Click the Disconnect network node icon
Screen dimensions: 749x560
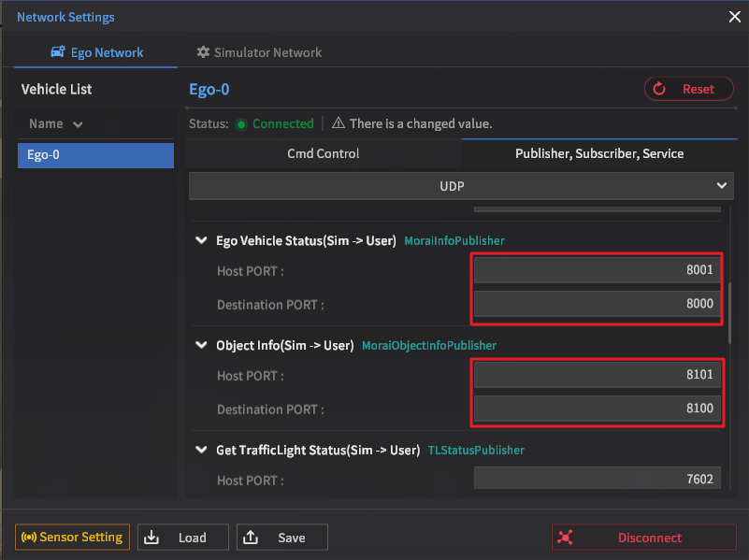564,538
